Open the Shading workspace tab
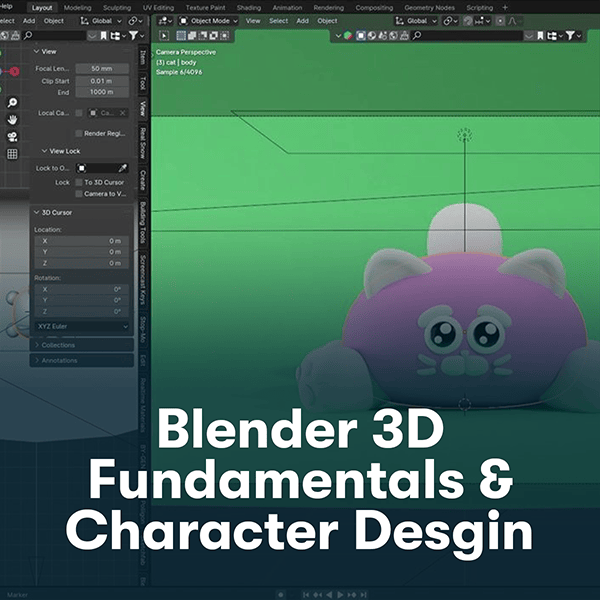 249,8
